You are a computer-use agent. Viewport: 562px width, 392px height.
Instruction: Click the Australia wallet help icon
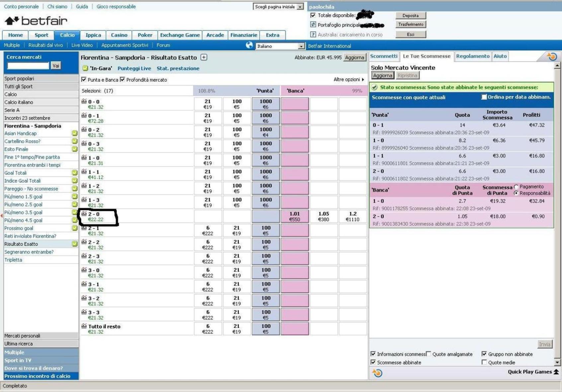313,34
